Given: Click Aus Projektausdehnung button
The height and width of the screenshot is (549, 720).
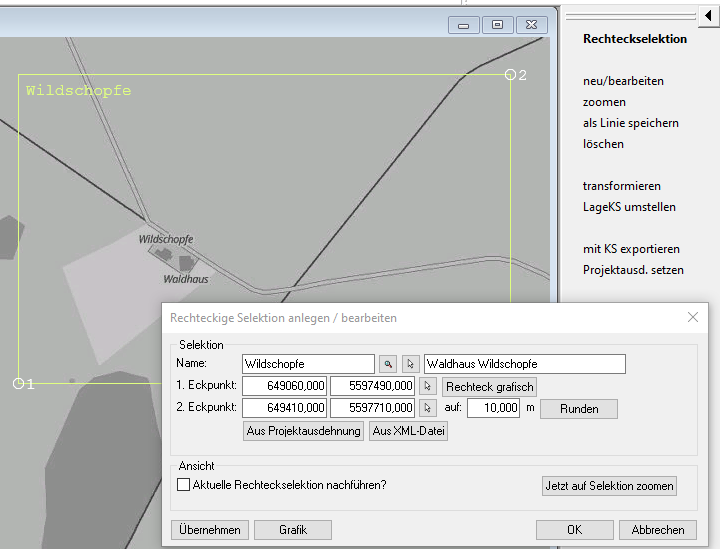Looking at the screenshot, I should [x=303, y=431].
